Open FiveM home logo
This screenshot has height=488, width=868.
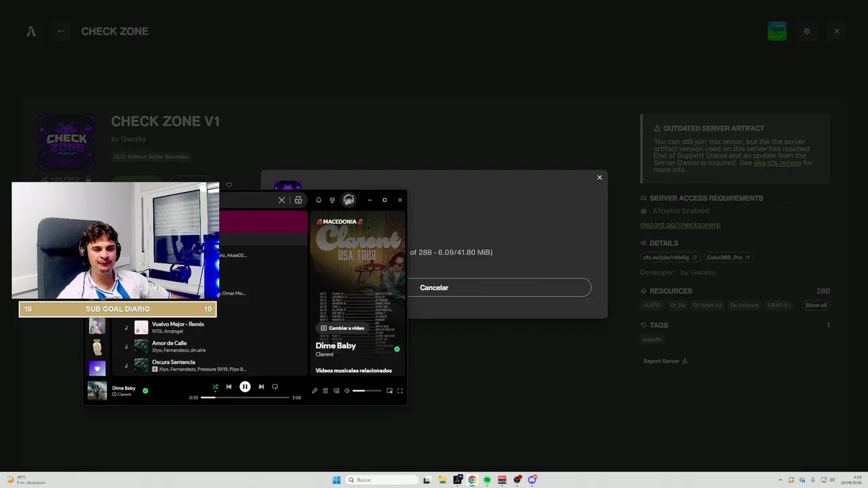coord(31,31)
